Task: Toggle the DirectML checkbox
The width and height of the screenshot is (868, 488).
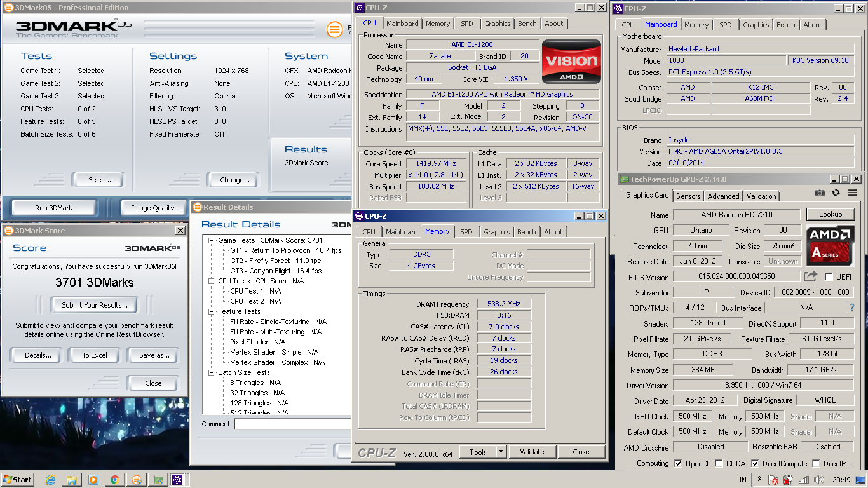Action: tap(816, 464)
